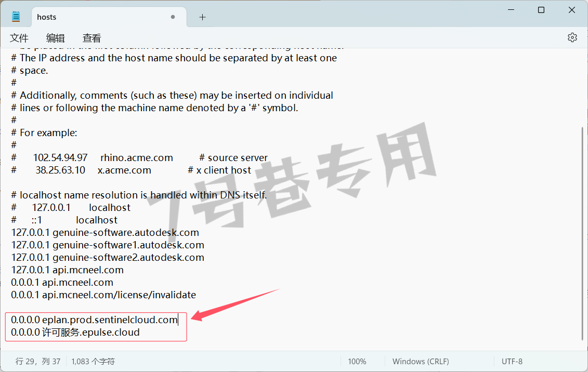Click line 127.0.0.1 genuine-software1.autodesk.com
The width and height of the screenshot is (588, 372).
pos(108,245)
